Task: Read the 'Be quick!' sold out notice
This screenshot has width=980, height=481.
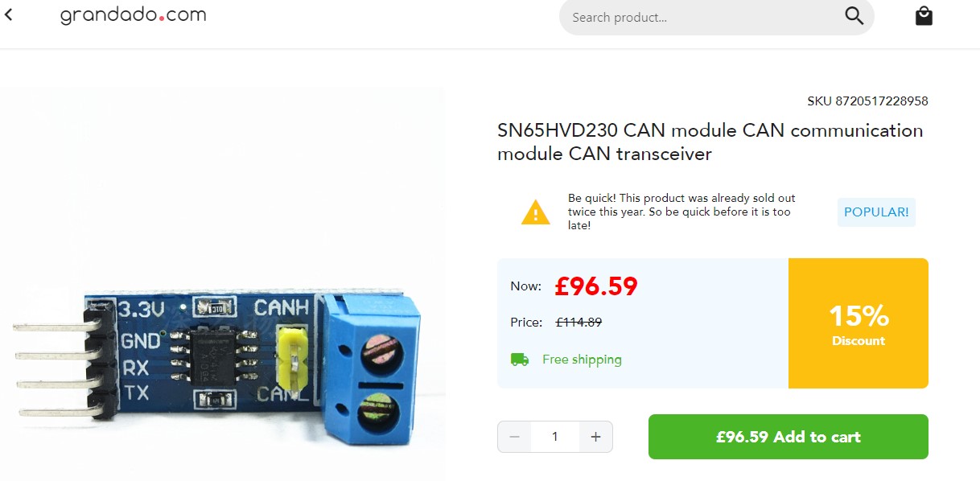Action: [x=681, y=212]
